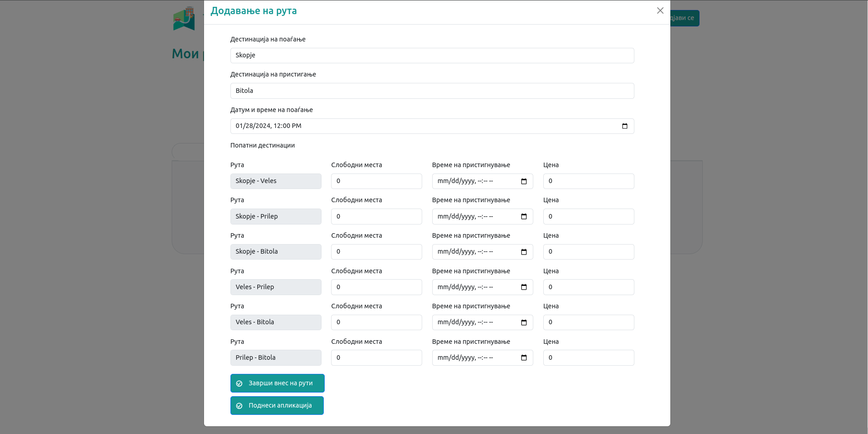Submit with Поднеси апликација button
The image size is (868, 434).
(x=276, y=406)
